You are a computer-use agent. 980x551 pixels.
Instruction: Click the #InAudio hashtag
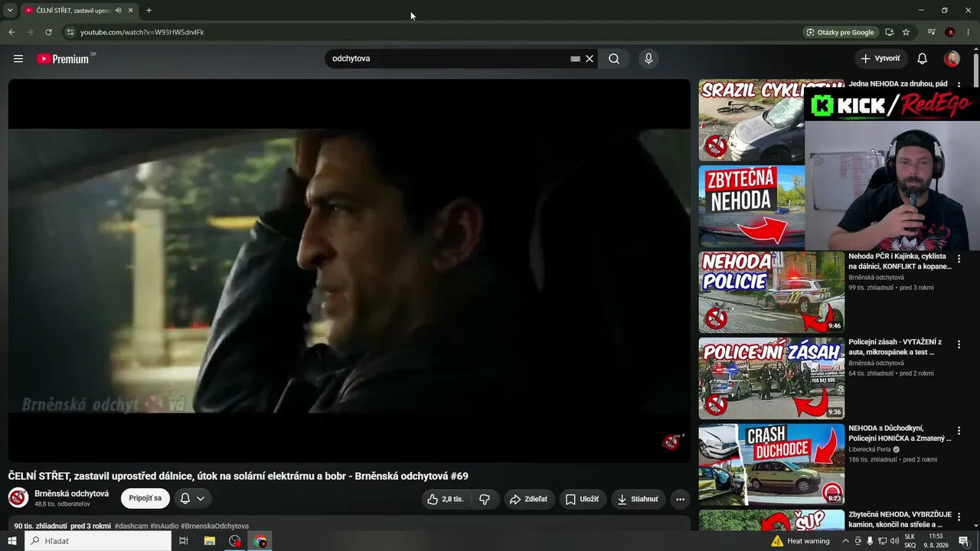[x=164, y=527]
